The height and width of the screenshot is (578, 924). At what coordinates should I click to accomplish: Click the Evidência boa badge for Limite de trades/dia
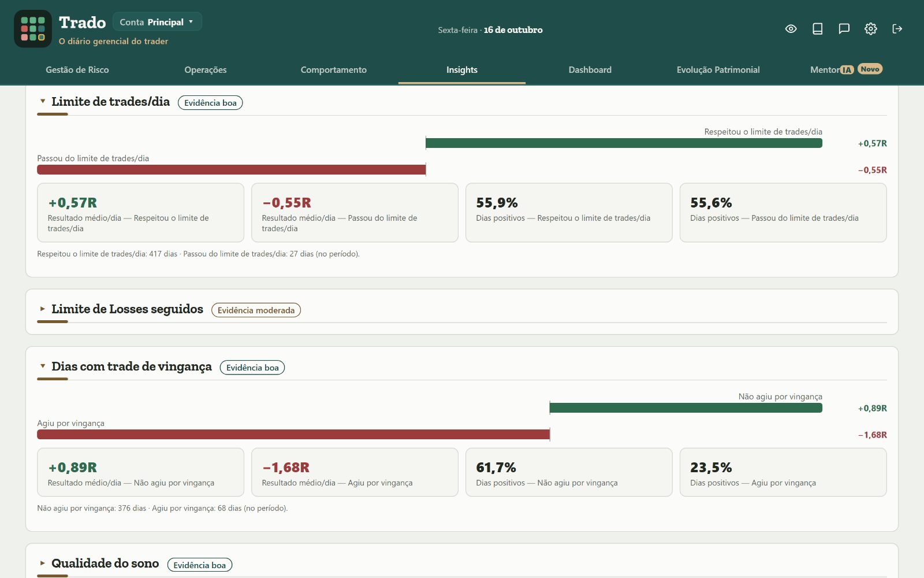210,103
